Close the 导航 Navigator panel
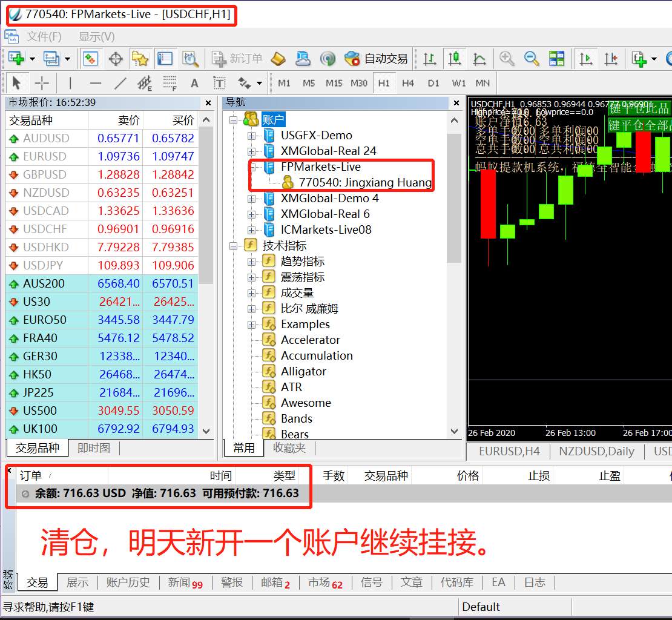 pos(456,103)
